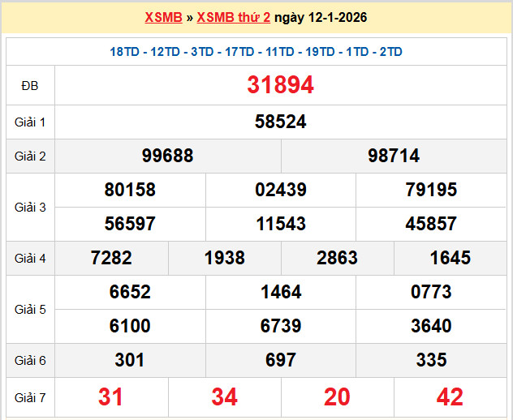Open the XSMB link in header
The width and height of the screenshot is (513, 420).
tap(163, 18)
